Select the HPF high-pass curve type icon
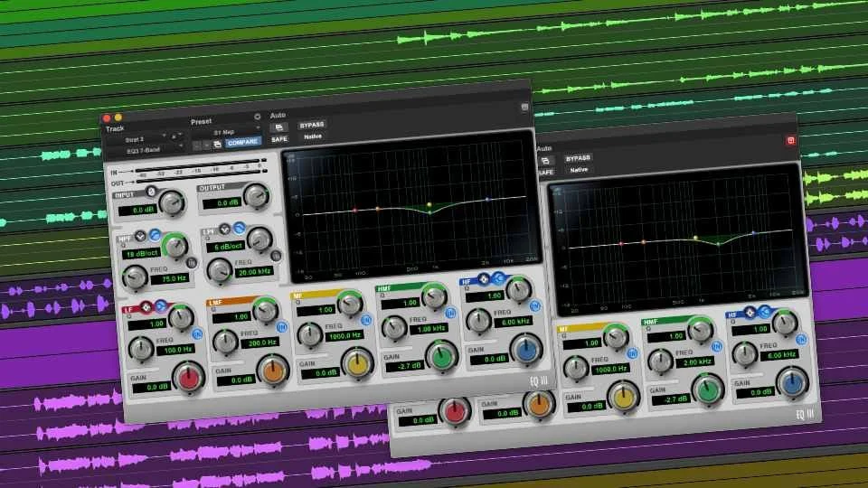 155,235
